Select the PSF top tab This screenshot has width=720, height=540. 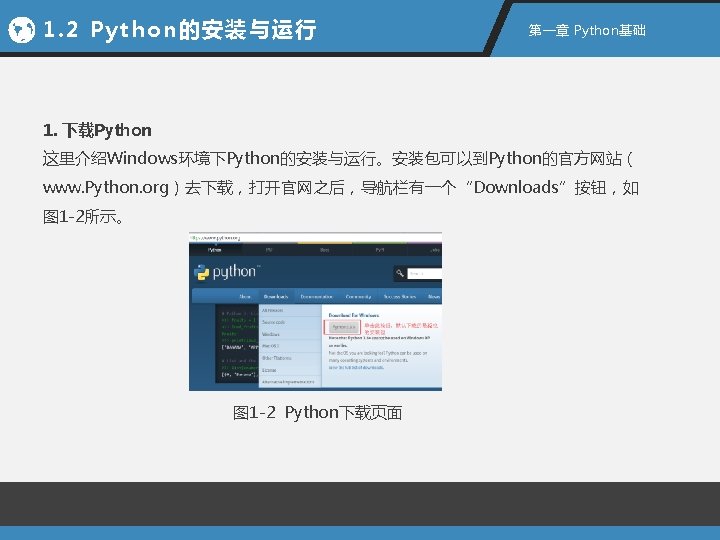click(269, 250)
